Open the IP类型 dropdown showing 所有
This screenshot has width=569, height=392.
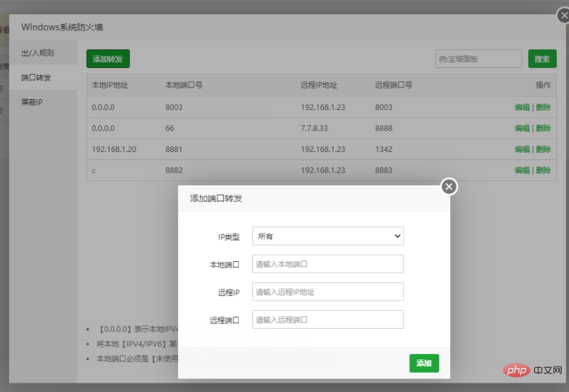(x=328, y=236)
